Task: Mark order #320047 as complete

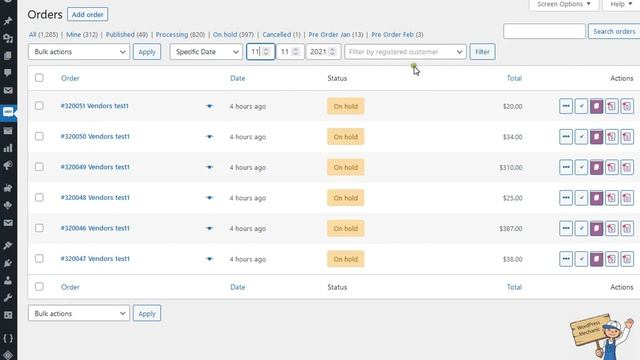Action: [x=581, y=259]
